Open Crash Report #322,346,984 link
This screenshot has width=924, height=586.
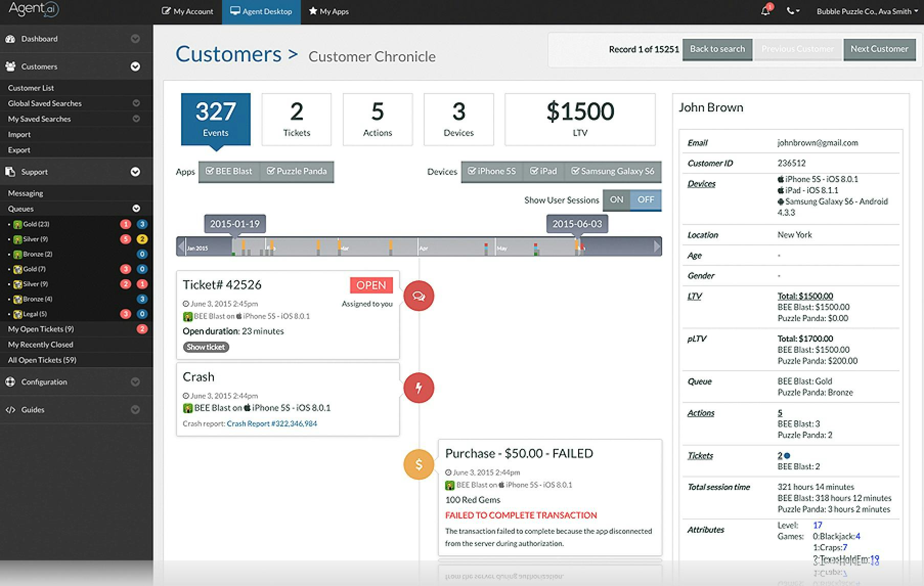pyautogui.click(x=272, y=423)
